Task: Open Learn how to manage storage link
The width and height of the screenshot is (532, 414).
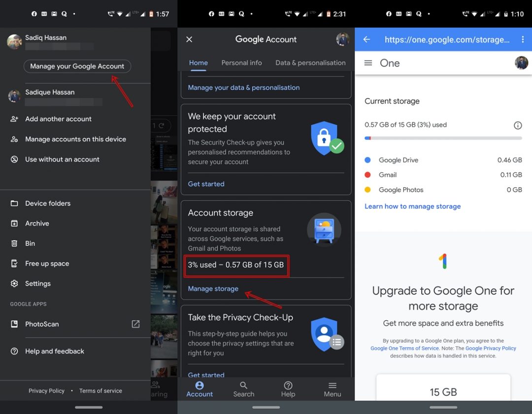Action: 413,207
